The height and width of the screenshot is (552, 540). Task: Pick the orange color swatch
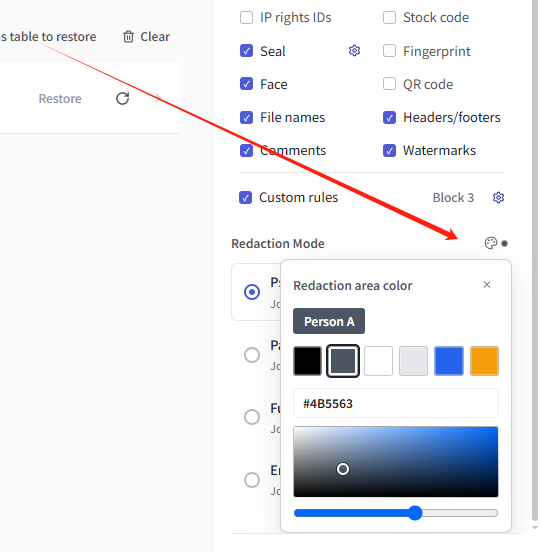pyautogui.click(x=484, y=361)
